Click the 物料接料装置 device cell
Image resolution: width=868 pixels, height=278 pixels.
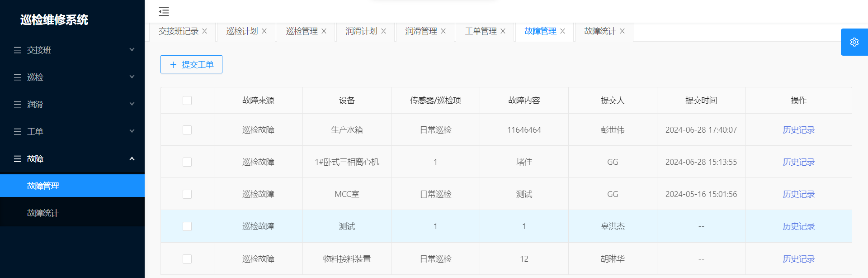pos(347,259)
